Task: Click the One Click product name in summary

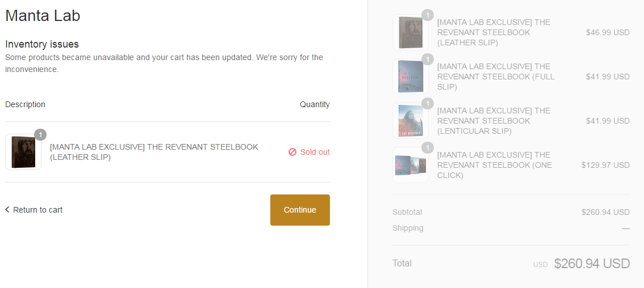Action: click(494, 165)
